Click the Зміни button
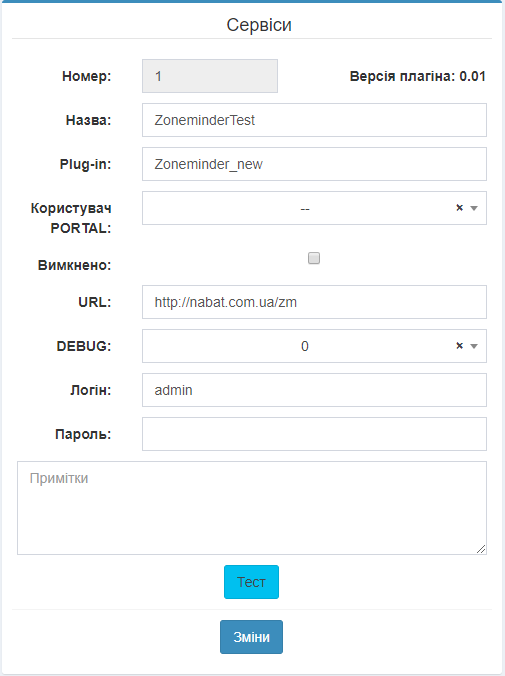This screenshot has height=676, width=505. point(251,637)
